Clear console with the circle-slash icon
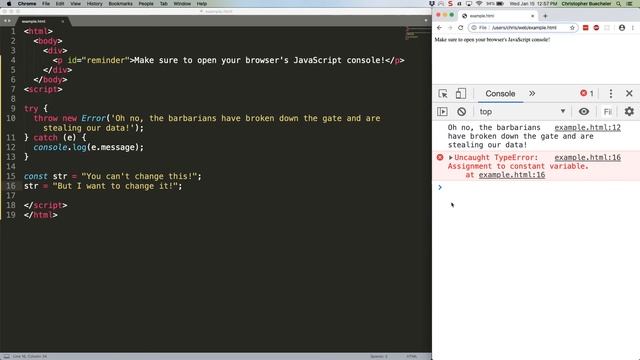This screenshot has height=360, width=640. [x=461, y=111]
